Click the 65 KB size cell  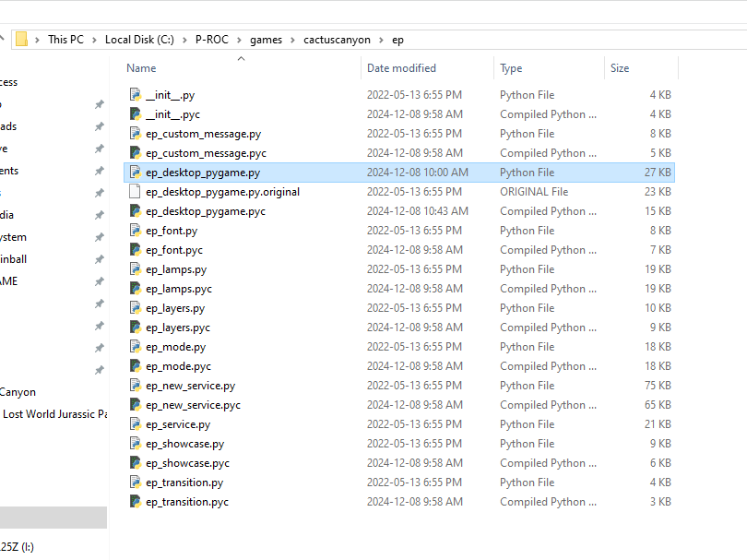click(x=658, y=405)
